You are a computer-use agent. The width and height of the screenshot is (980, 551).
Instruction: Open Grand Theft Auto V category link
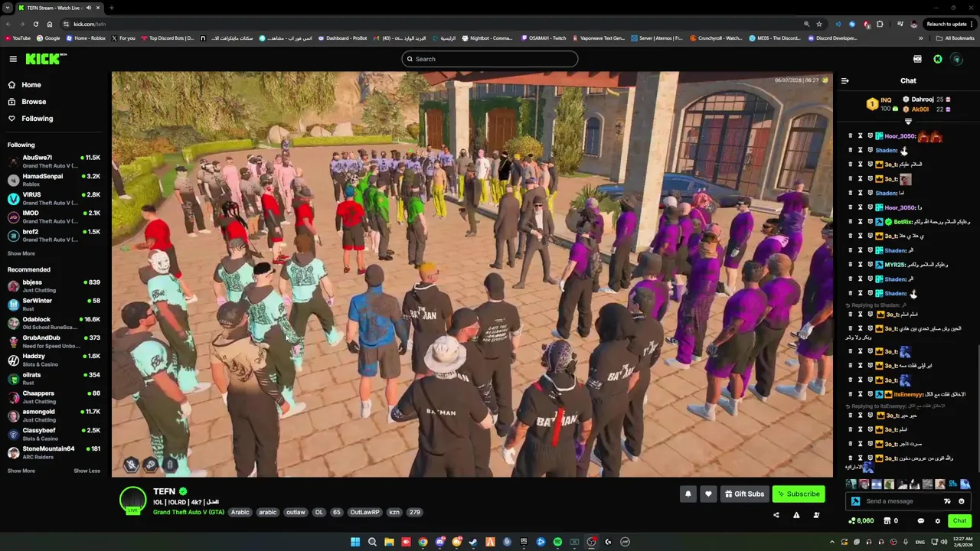(x=188, y=512)
